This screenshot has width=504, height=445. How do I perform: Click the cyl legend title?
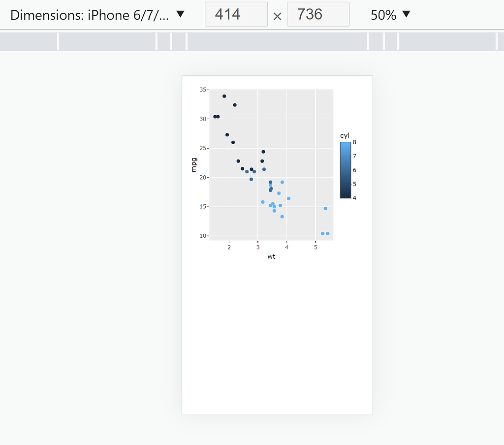tap(345, 136)
